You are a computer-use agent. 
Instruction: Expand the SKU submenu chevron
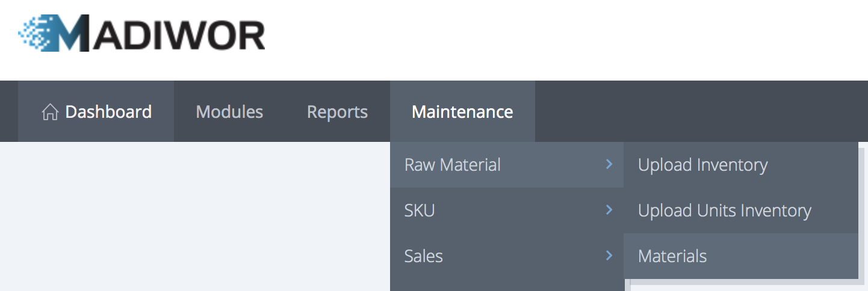tap(609, 210)
